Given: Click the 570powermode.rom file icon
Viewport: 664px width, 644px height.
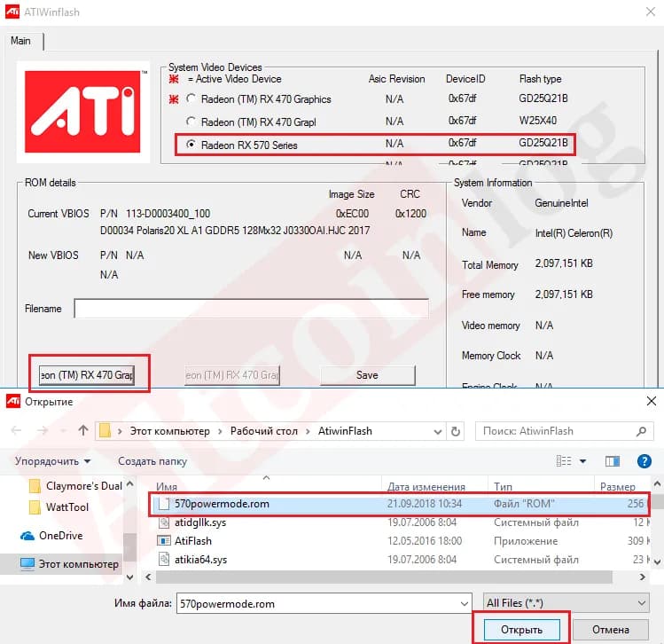Looking at the screenshot, I should 163,504.
